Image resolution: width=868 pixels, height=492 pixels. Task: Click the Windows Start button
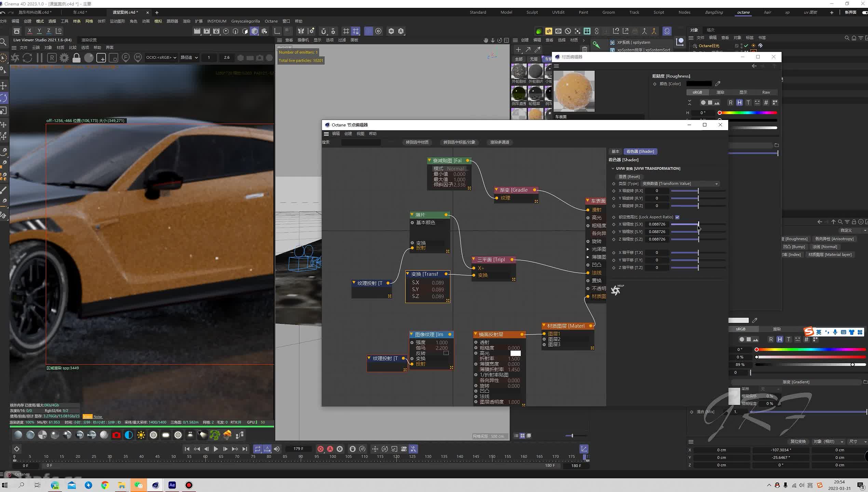tap(5, 485)
